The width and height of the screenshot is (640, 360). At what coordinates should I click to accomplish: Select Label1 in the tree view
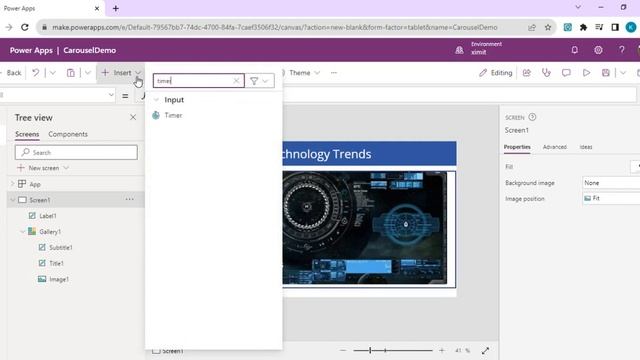[48, 216]
